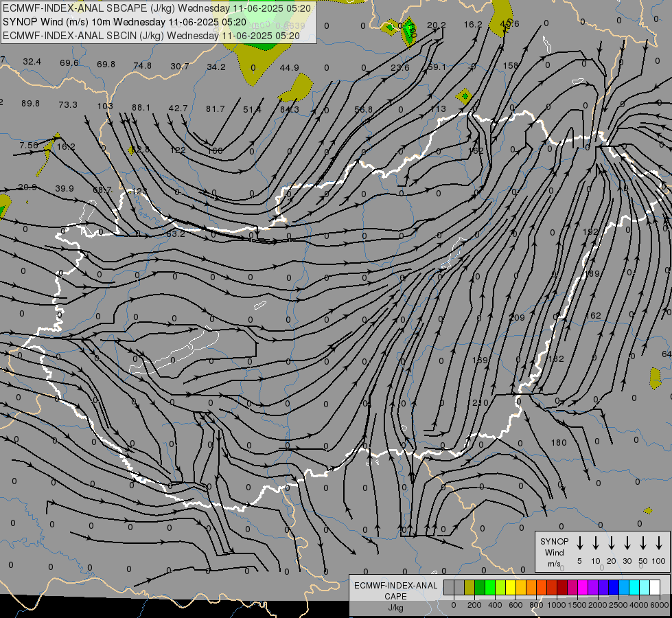
Task: Click the 122 CAPE value on map
Action: 177,150
